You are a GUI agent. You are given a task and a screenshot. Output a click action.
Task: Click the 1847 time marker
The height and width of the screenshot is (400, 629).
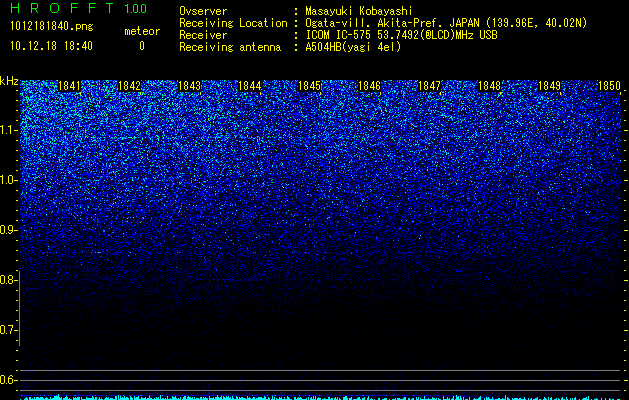(429, 86)
